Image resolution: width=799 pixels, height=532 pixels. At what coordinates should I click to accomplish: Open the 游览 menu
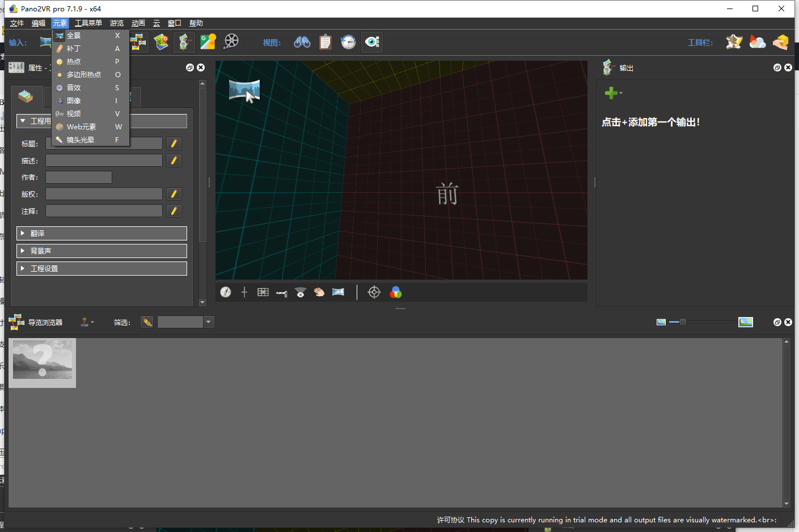[117, 23]
